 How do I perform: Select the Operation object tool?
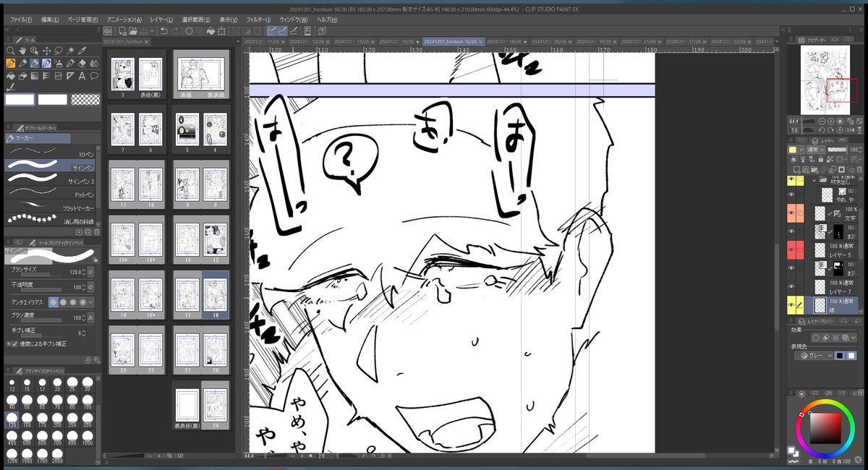point(34,51)
